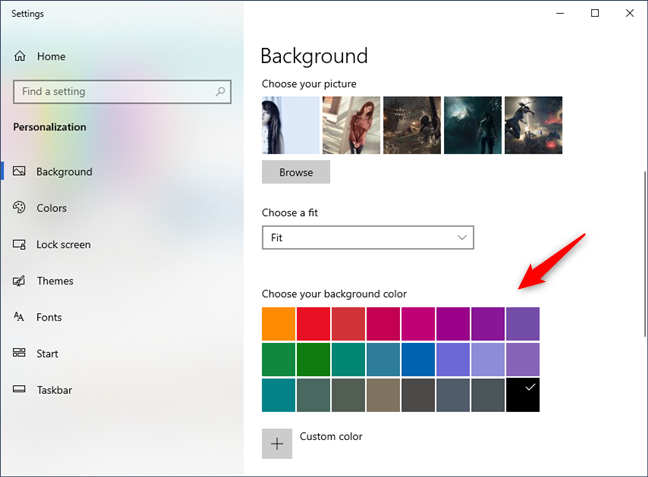Click the Start icon in sidebar
Screen dimensions: 648x477
(19, 354)
